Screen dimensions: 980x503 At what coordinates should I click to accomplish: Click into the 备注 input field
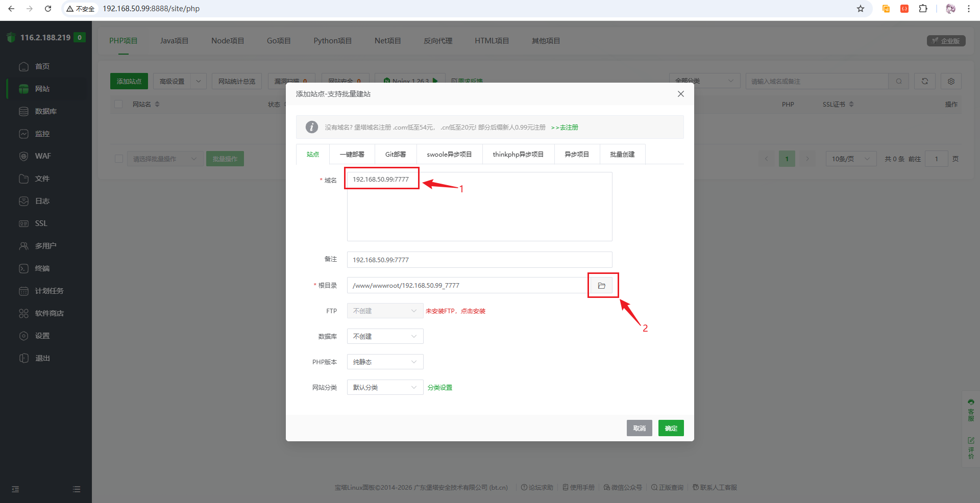[x=479, y=260]
